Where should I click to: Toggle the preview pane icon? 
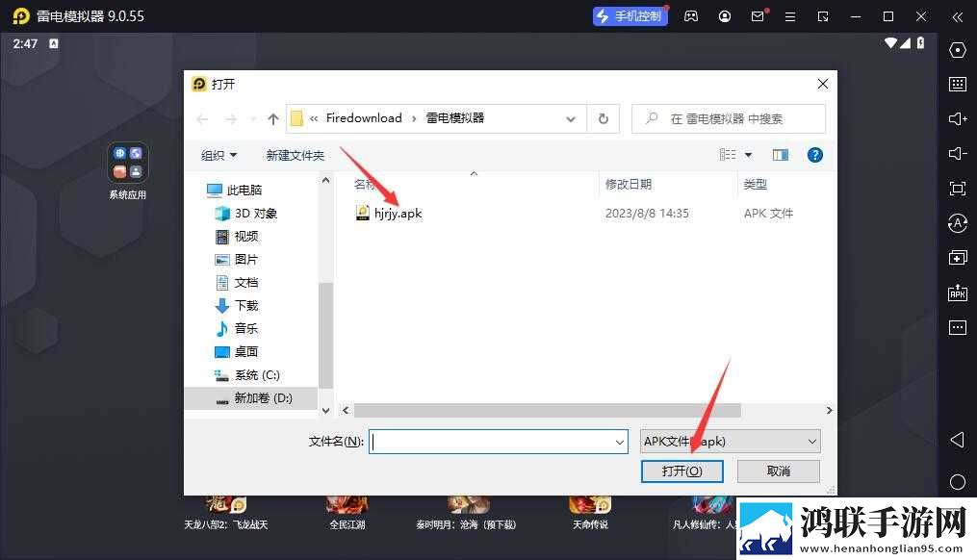pyautogui.click(x=780, y=155)
